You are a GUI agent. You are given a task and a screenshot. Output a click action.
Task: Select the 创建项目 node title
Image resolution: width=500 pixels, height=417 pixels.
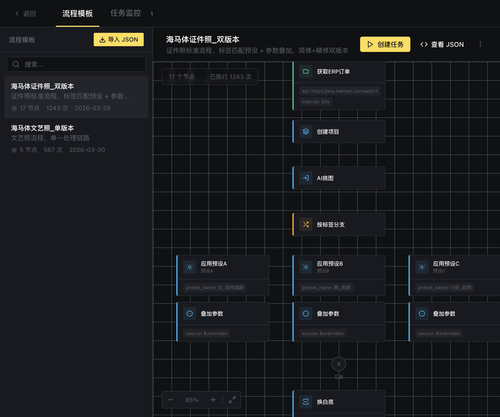[328, 132]
